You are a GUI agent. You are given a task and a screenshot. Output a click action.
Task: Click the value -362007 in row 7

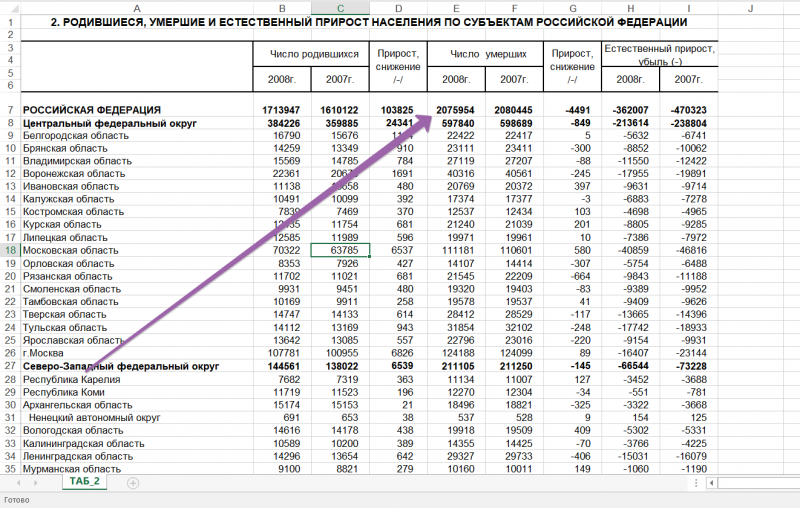tap(631, 110)
